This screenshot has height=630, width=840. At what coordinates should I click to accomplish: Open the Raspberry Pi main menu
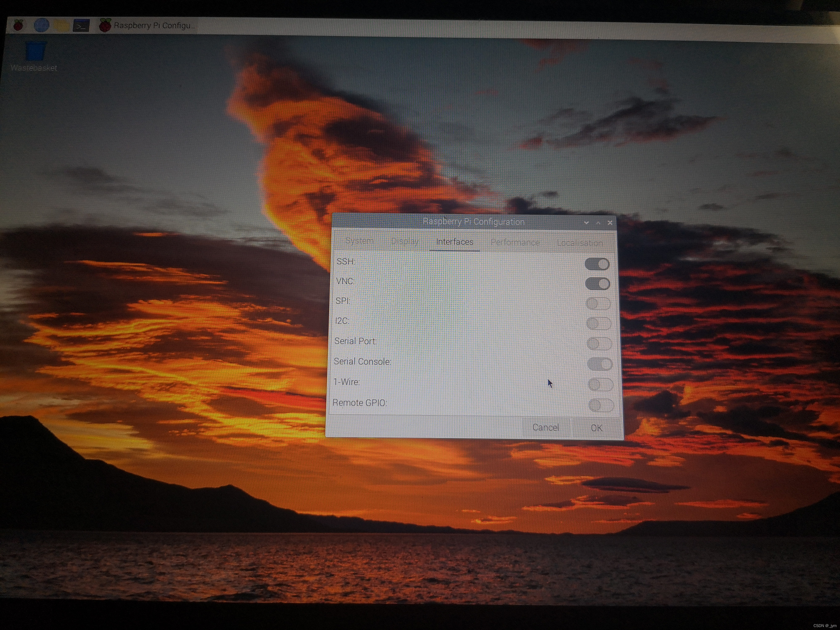[x=18, y=25]
